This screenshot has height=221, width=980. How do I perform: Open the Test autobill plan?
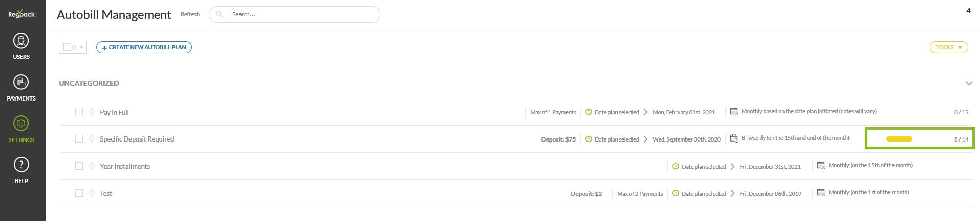coord(106,193)
